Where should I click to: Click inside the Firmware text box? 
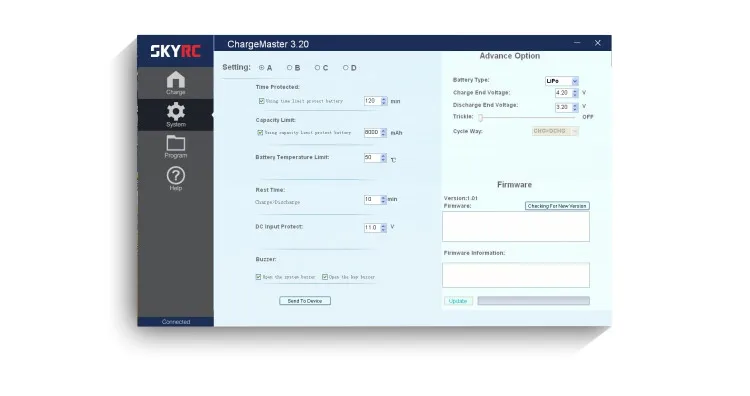click(x=516, y=227)
